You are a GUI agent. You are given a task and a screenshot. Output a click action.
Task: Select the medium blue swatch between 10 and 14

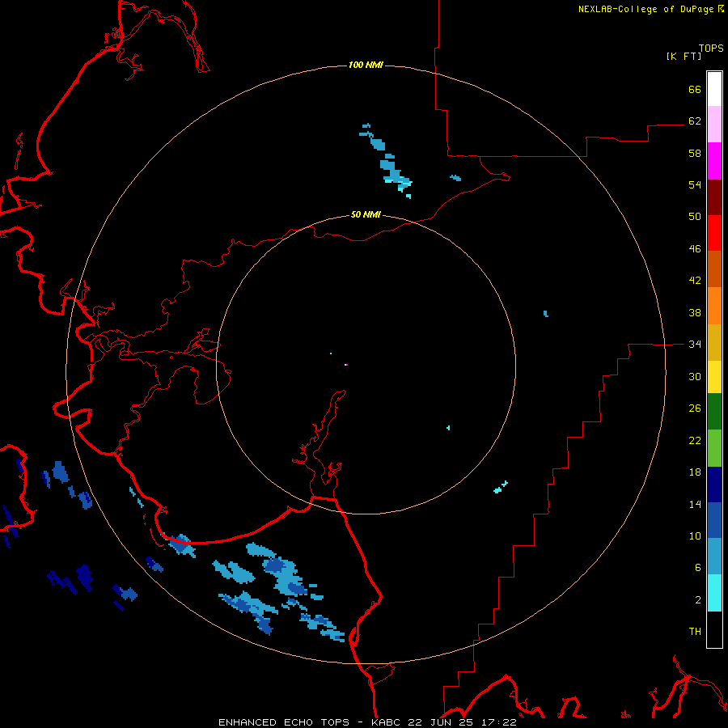click(x=714, y=520)
